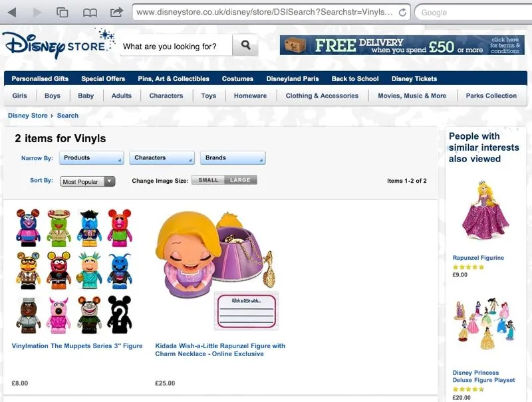Reload the page with the refresh icon
532x402 pixels.
point(402,13)
